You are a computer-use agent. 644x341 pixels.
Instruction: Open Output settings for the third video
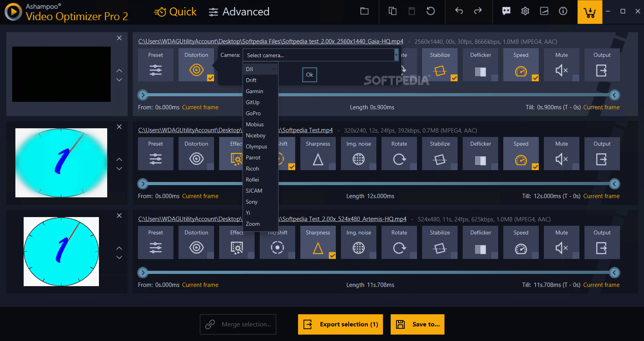pos(601,248)
